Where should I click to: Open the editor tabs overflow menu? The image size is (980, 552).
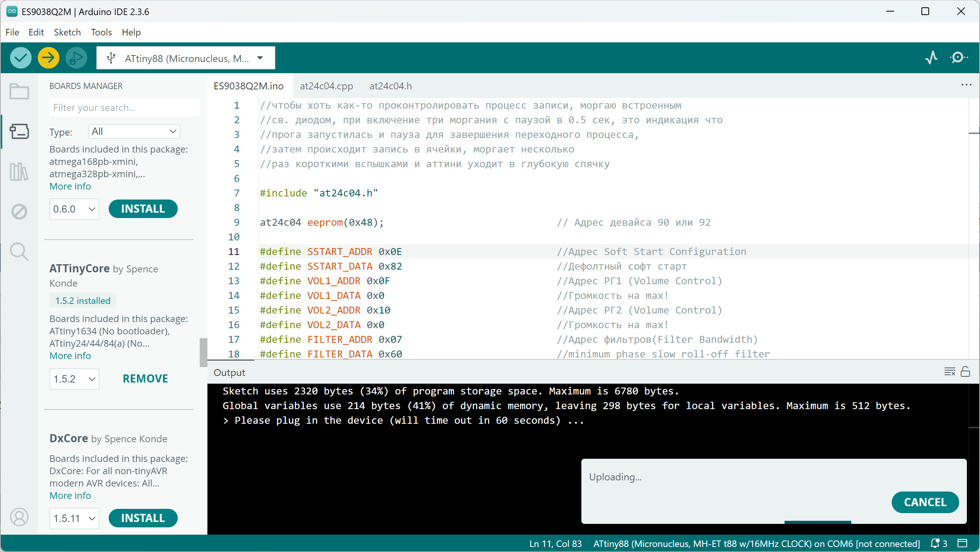966,85
